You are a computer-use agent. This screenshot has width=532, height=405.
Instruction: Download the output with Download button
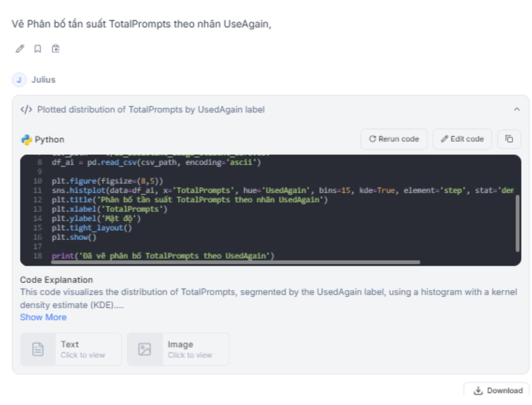(498, 390)
